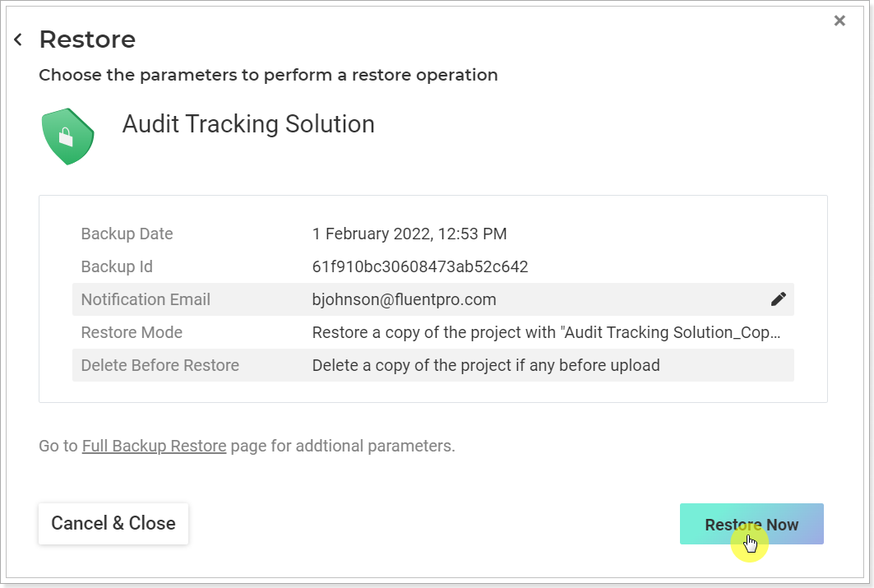Select the Notification Email row
Screen dimensions: 874x588
click(433, 299)
